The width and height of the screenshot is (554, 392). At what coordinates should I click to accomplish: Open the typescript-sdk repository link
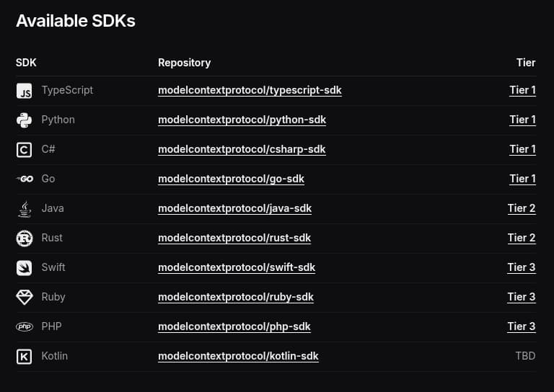tap(250, 91)
